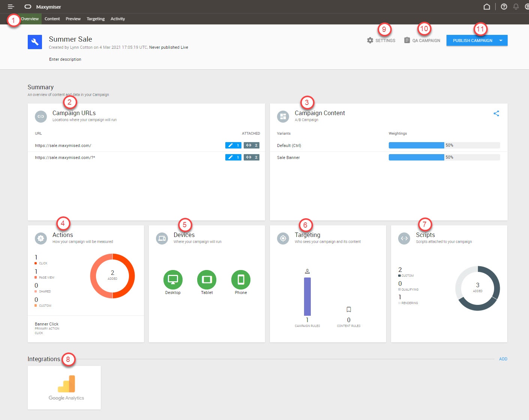This screenshot has width=529, height=420.
Task: Click the Scripts card icon
Action: pyautogui.click(x=404, y=238)
